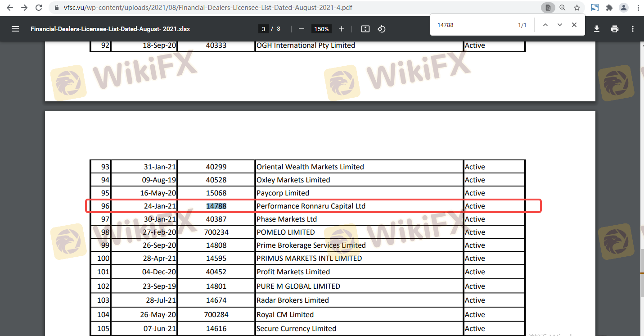The height and width of the screenshot is (336, 644).
Task: Toggle fit to page button
Action: tap(365, 29)
